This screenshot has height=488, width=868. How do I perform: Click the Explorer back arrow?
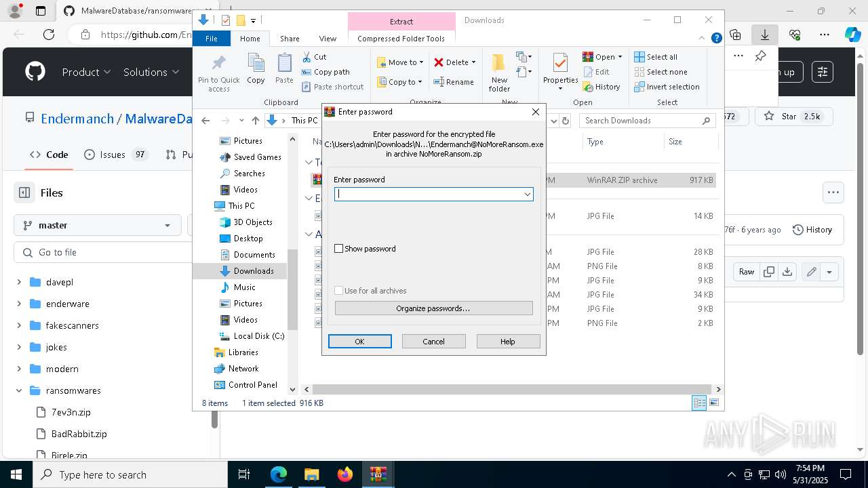tap(205, 121)
